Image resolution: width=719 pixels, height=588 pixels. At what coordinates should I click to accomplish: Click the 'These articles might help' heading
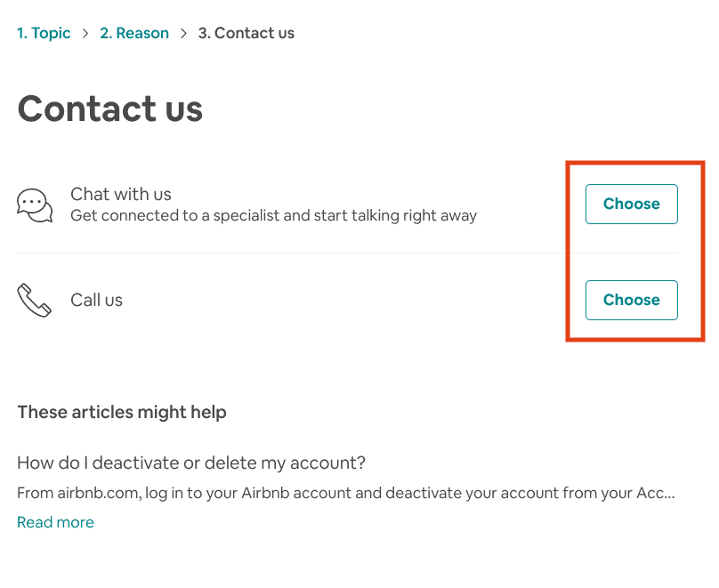[122, 412]
